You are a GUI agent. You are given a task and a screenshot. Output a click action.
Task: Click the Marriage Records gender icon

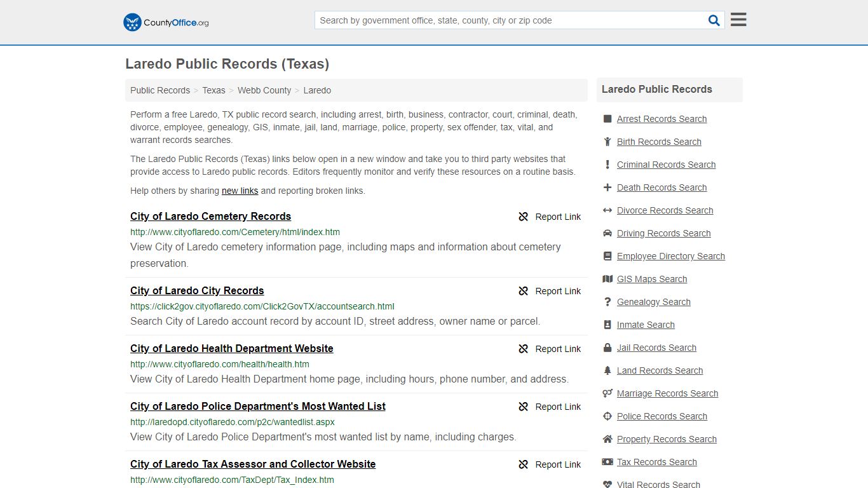tap(607, 393)
